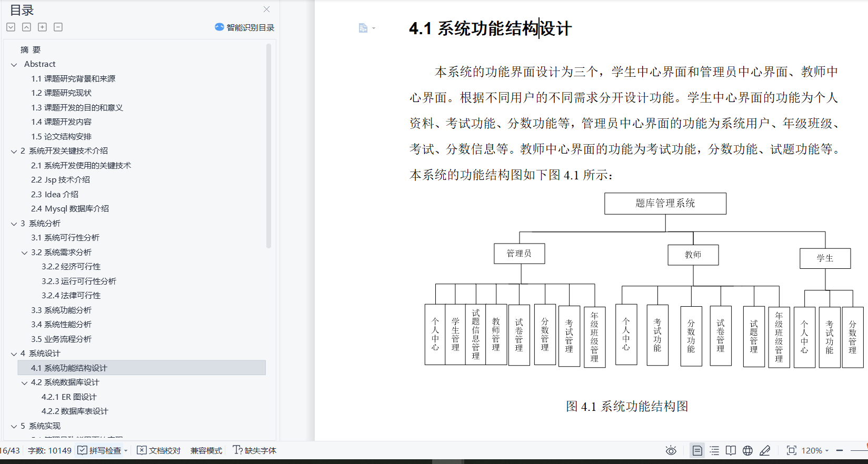Click the caption 图 4.1 系统功能结构图
The width and height of the screenshot is (868, 464).
point(627,406)
